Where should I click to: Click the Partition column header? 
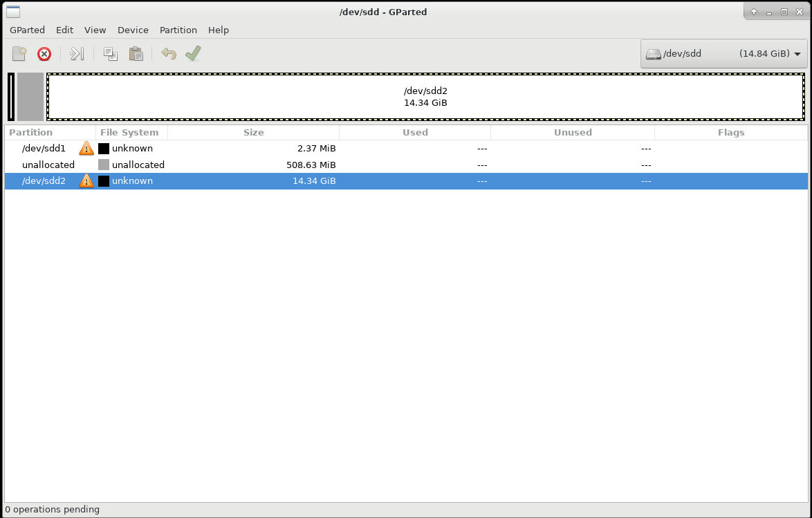point(50,133)
